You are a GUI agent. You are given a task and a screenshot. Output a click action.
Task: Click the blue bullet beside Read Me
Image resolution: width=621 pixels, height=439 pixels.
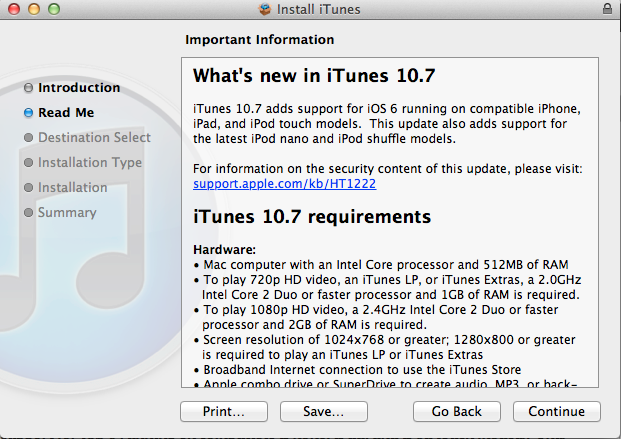(x=28, y=113)
